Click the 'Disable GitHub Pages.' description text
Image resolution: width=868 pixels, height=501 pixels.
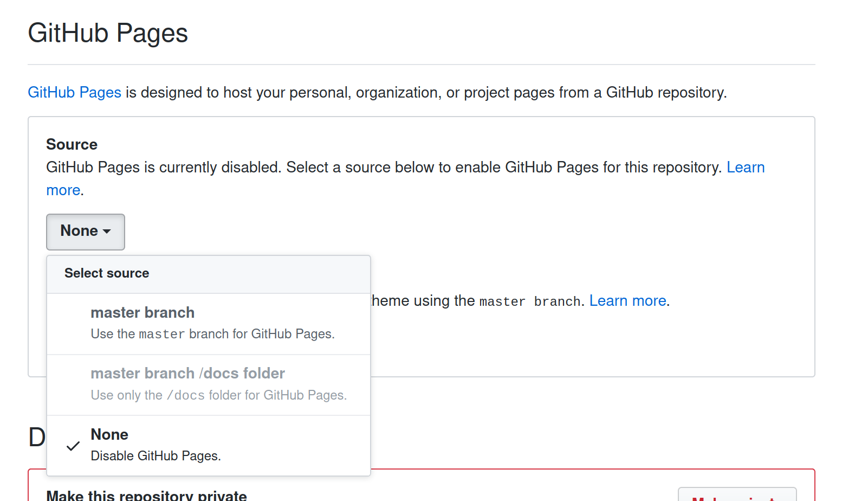tap(156, 456)
